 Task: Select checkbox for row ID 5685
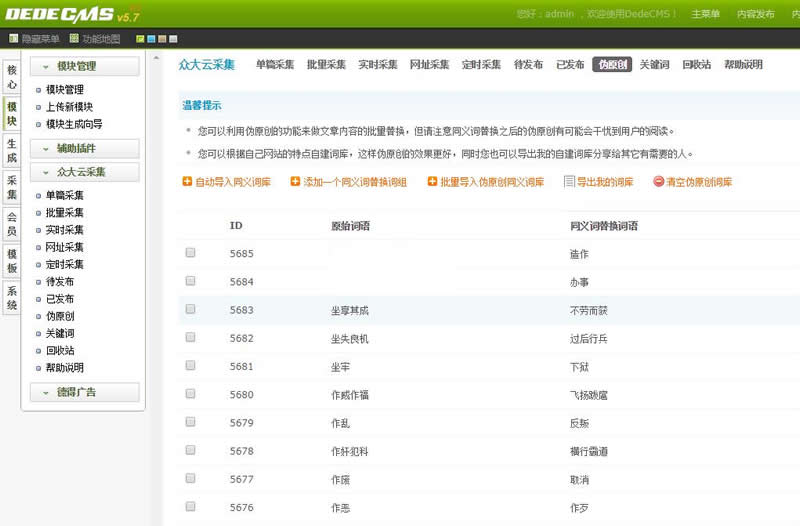(x=190, y=253)
